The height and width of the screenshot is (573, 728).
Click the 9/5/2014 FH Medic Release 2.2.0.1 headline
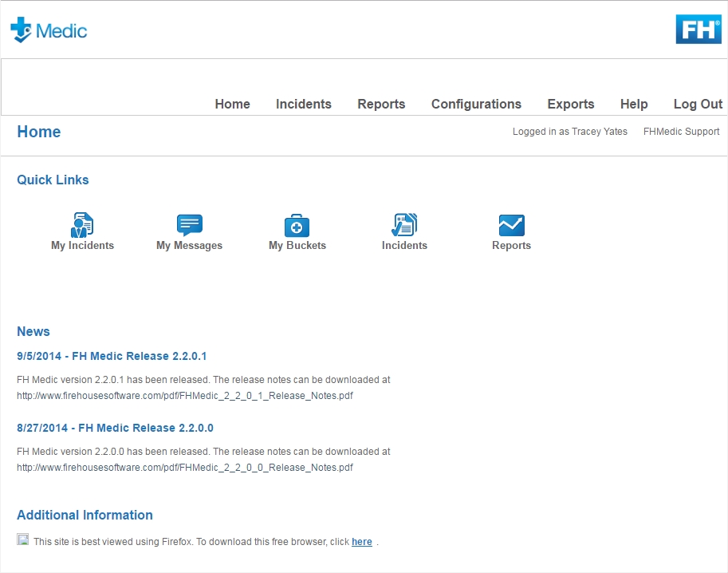[x=112, y=357]
